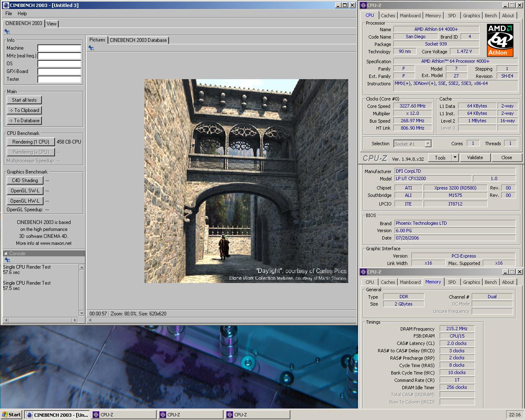The height and width of the screenshot is (420, 525).
Task: Open the File menu in CINEBENCH
Action: [x=9, y=14]
